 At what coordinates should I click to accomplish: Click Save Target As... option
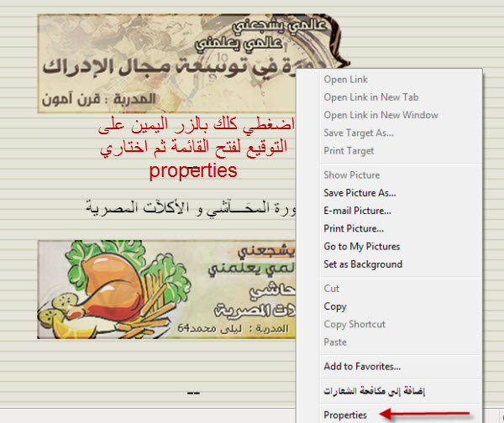(x=359, y=133)
